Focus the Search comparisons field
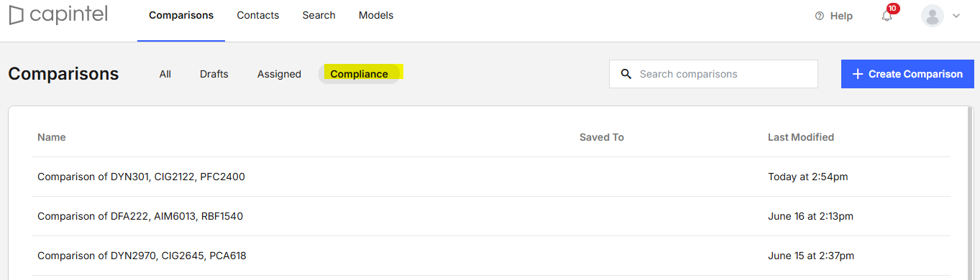The image size is (980, 280). click(x=713, y=74)
